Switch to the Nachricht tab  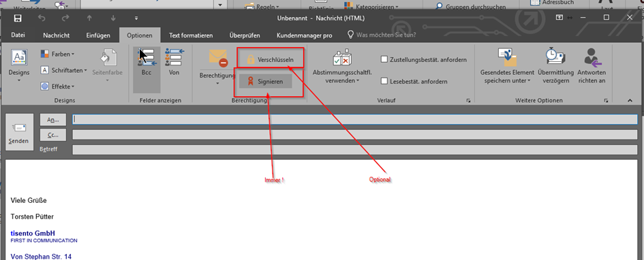57,35
